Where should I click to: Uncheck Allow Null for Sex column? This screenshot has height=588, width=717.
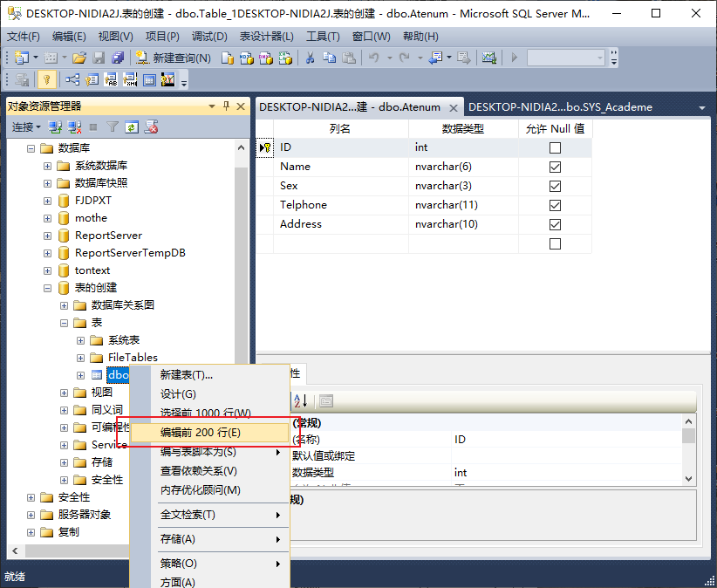point(555,186)
